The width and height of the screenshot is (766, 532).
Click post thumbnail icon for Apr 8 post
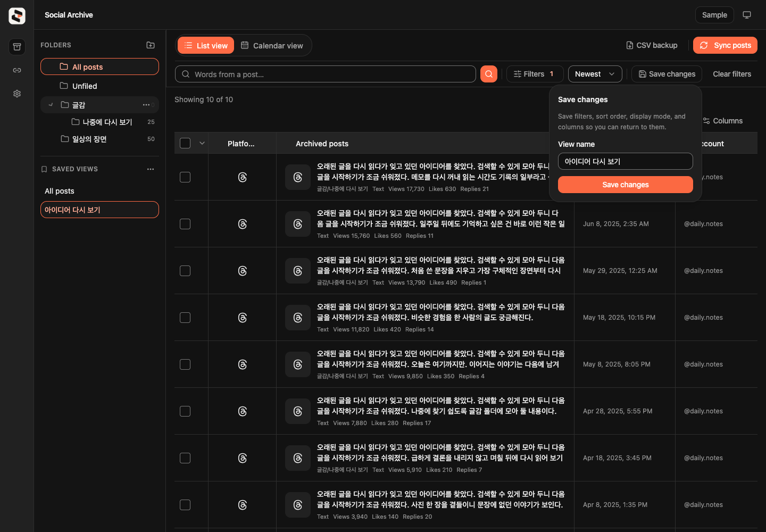coord(298,505)
